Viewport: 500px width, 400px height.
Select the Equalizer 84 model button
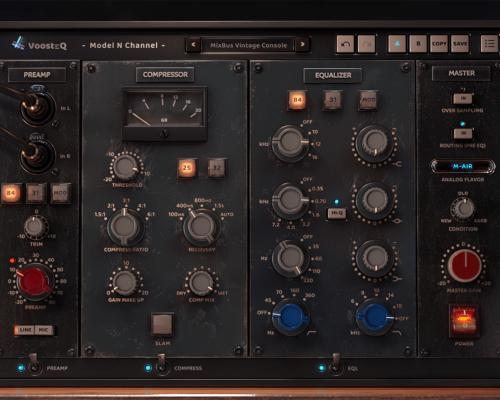(x=297, y=99)
